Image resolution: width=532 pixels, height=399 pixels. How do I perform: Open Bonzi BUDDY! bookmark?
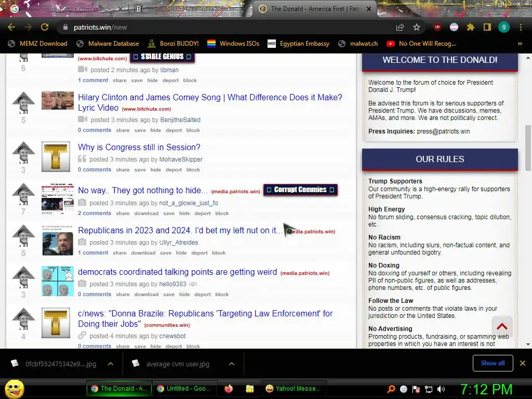point(174,44)
